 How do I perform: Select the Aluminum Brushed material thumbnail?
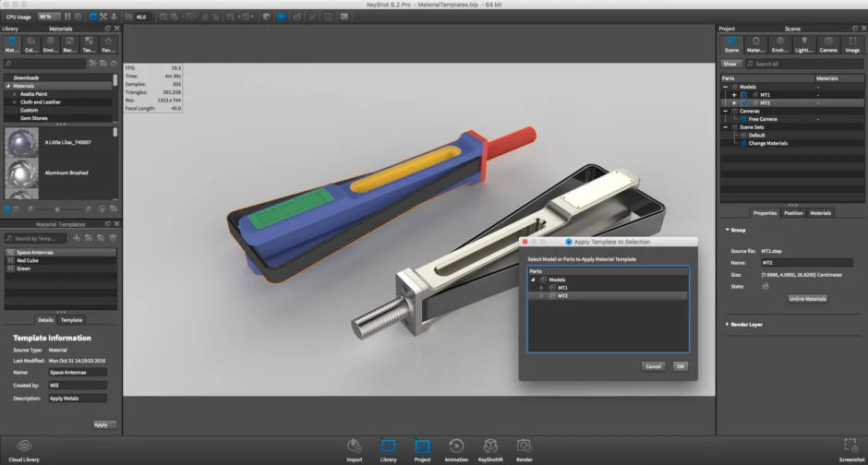pos(21,174)
